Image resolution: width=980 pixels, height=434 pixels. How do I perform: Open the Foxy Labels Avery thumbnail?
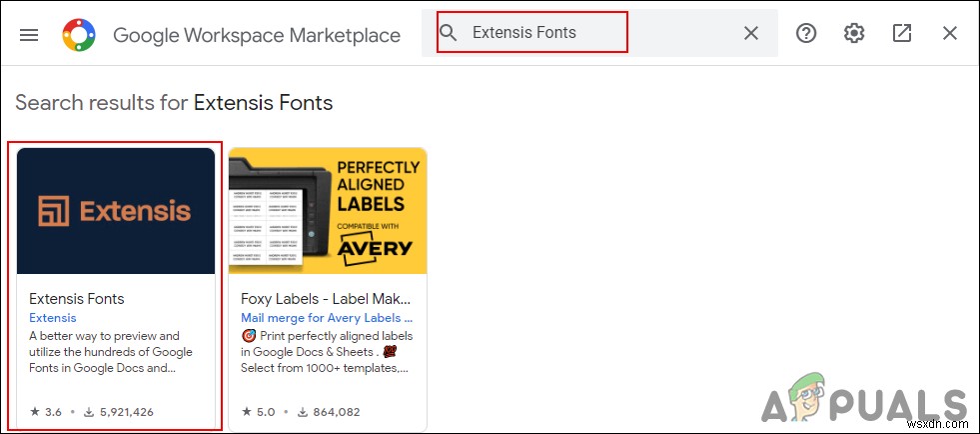coord(328,211)
